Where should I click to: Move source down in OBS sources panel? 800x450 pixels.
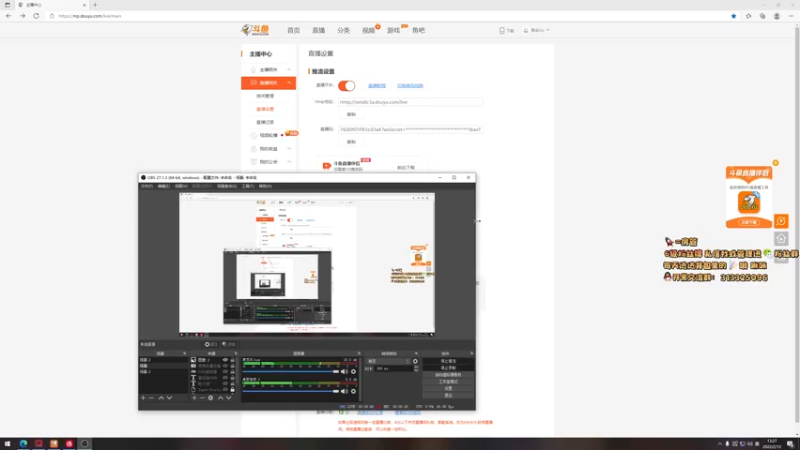pyautogui.click(x=229, y=398)
